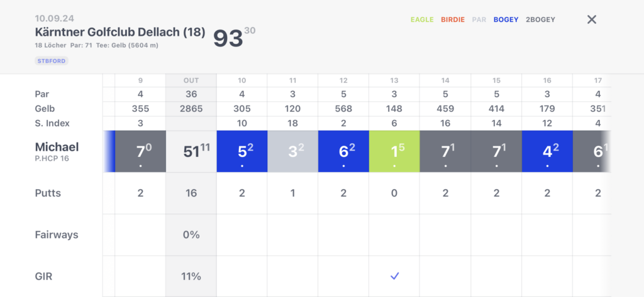
Task: Click the total score 93
Action: (228, 39)
